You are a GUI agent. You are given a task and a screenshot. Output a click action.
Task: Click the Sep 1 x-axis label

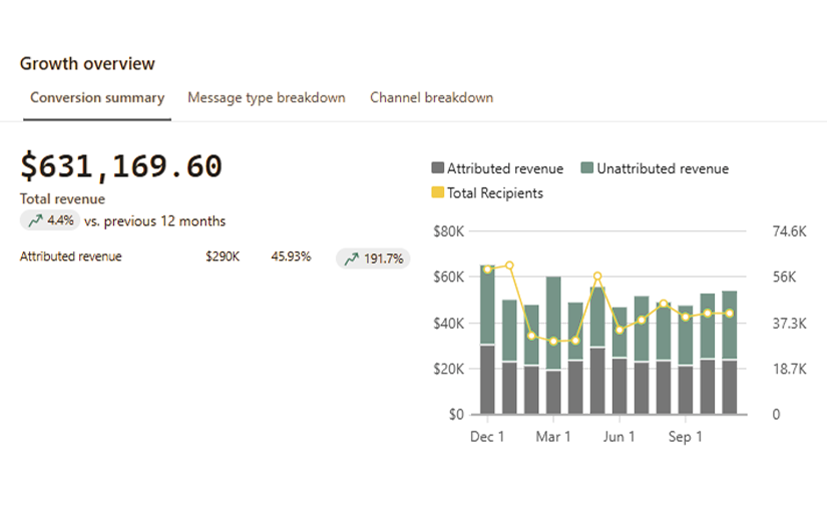685,437
